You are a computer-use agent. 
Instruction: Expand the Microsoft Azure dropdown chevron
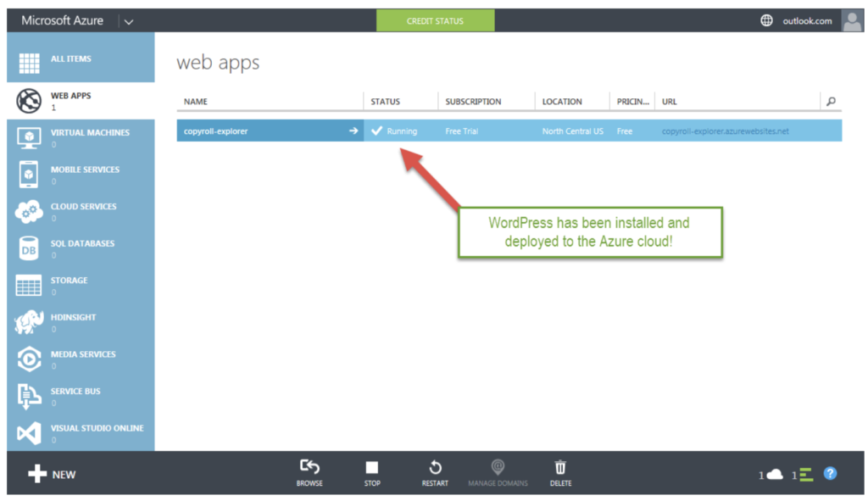(x=129, y=21)
